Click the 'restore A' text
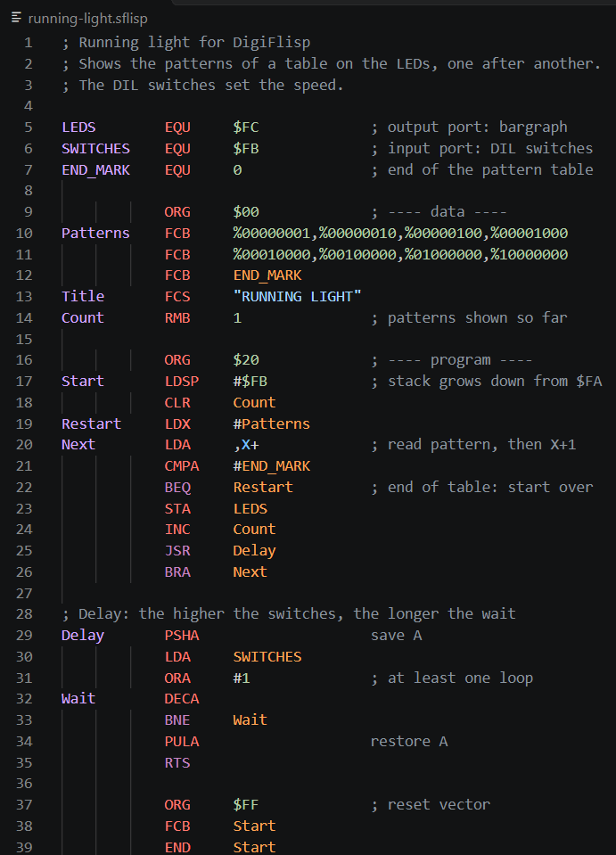 tap(409, 741)
